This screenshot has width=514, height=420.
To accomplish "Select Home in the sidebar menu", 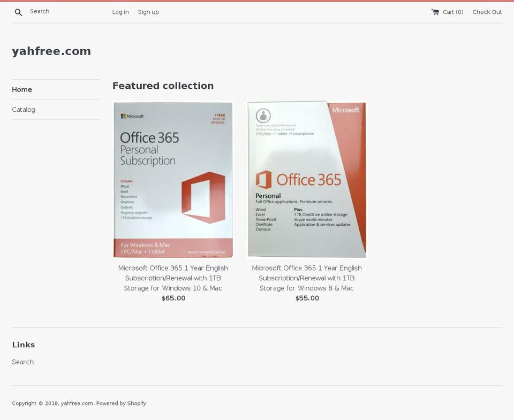I will pyautogui.click(x=22, y=89).
